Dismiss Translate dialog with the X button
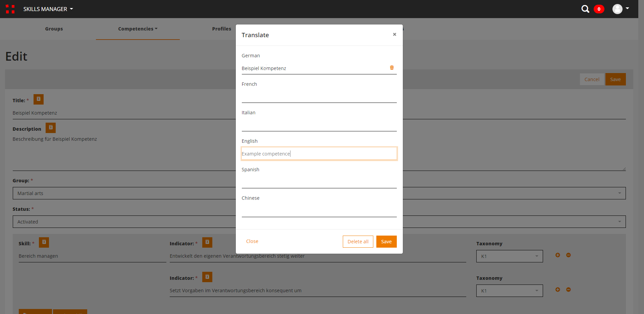This screenshot has height=314, width=644. (x=394, y=34)
